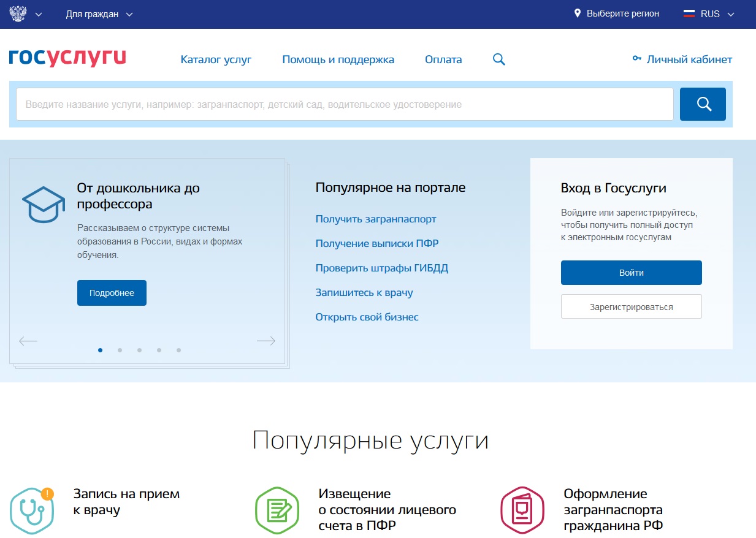Go to next slide with right arrow

[266, 341]
